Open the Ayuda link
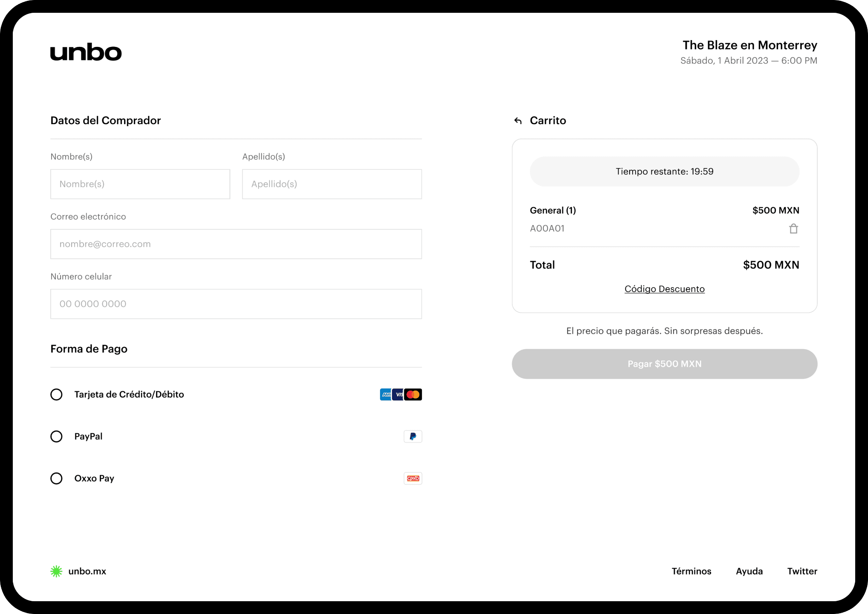 749,571
